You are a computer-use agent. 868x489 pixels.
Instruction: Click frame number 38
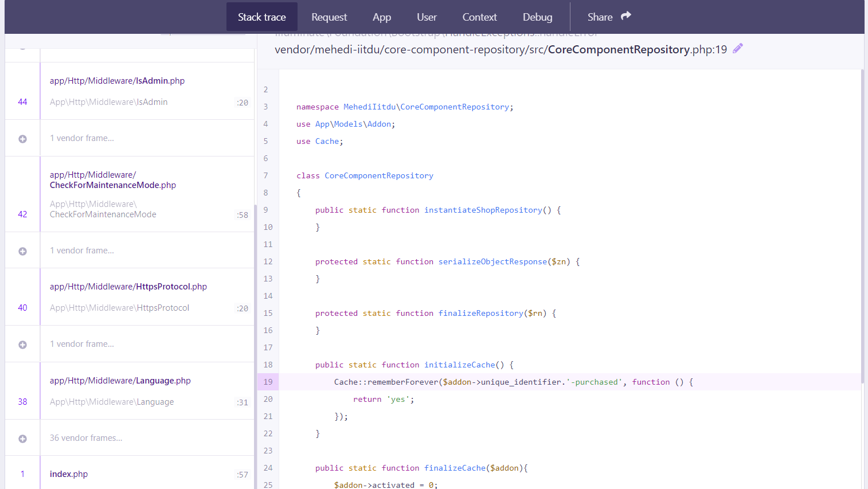click(22, 401)
